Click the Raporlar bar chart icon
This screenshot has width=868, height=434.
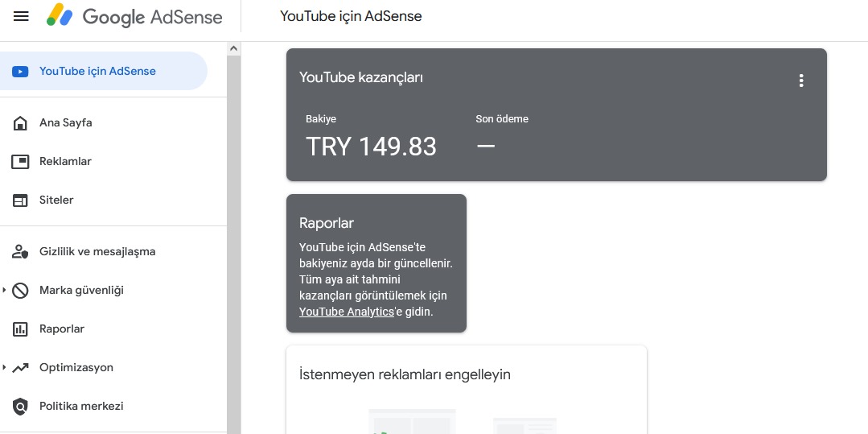(x=20, y=329)
